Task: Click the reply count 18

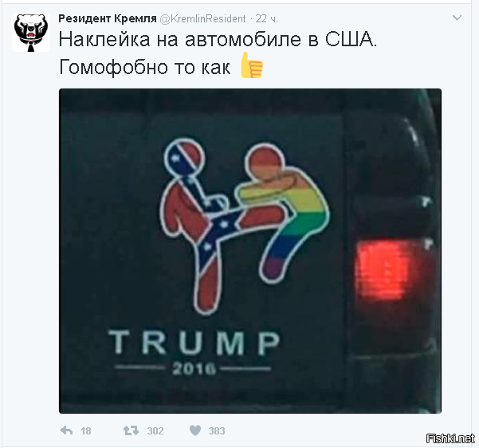Action: (x=86, y=431)
